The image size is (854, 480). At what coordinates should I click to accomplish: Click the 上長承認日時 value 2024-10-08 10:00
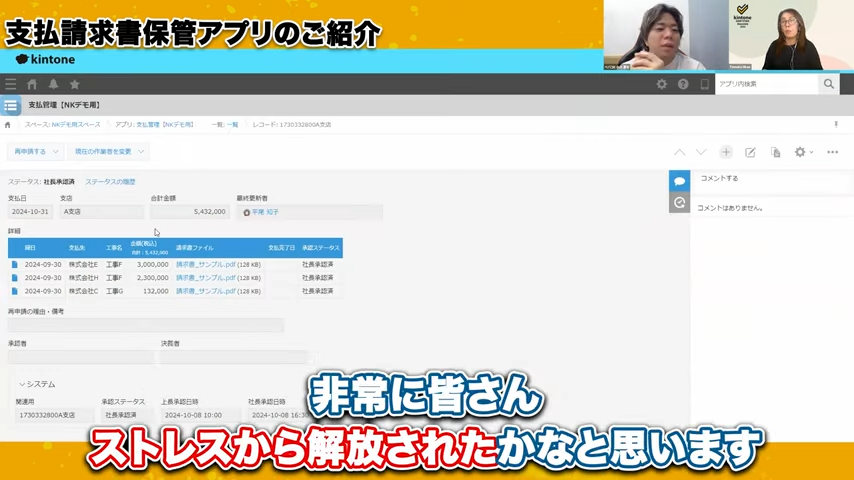click(x=200, y=415)
